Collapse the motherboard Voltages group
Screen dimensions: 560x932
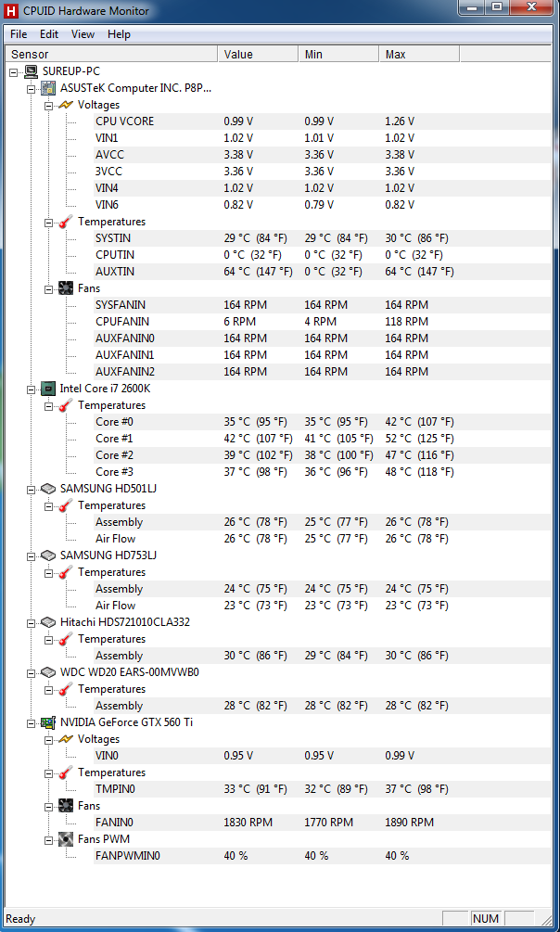(49, 105)
